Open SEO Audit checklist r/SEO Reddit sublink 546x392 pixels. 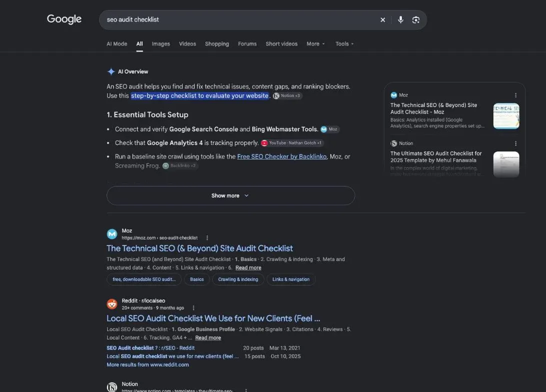[151, 348]
